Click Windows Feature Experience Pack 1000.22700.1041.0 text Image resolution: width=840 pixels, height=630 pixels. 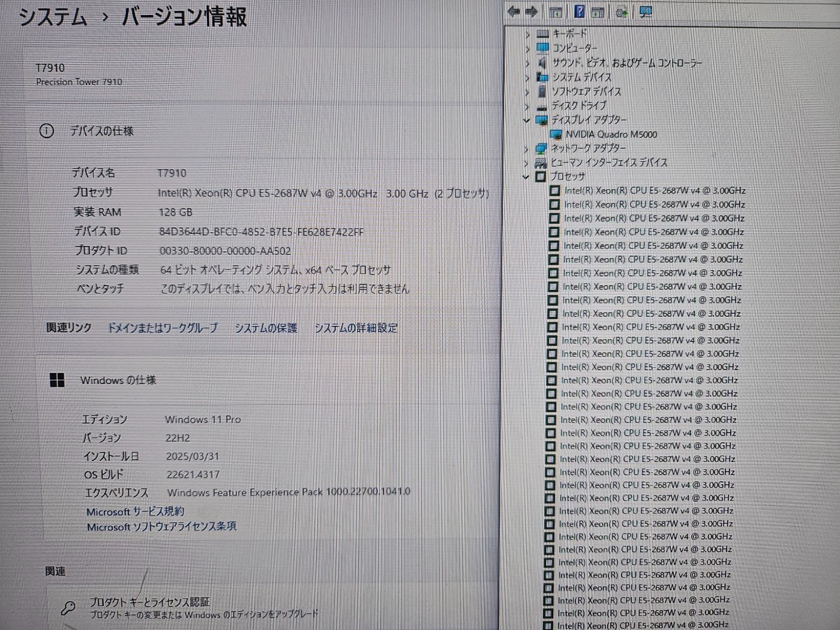(289, 491)
